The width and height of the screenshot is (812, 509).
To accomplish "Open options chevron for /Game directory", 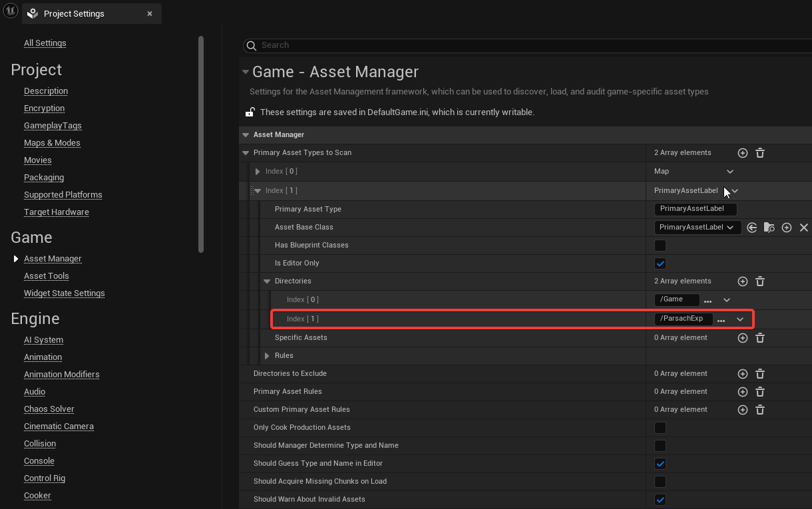I will click(x=727, y=300).
